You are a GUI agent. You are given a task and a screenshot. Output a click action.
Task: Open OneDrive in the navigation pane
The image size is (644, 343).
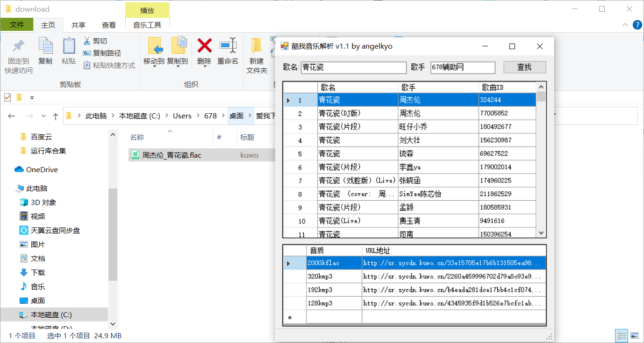tap(36, 169)
